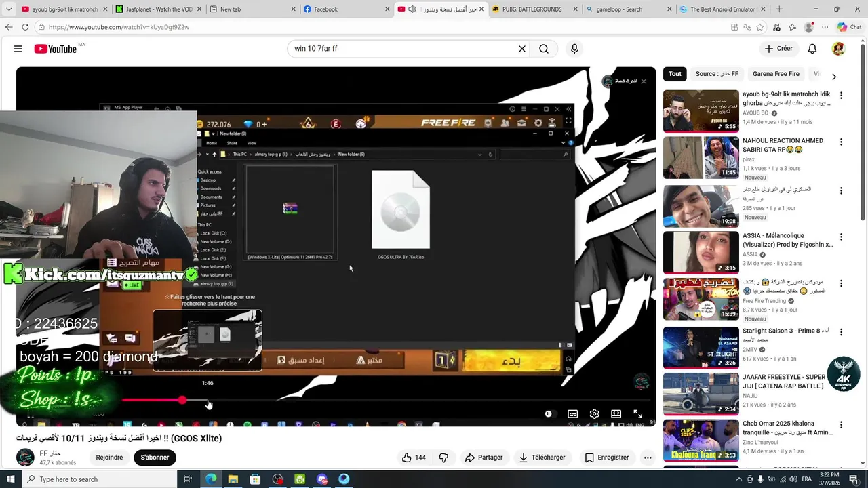Select the Garena Free Fire chip
The width and height of the screenshot is (868, 488).
point(776,74)
